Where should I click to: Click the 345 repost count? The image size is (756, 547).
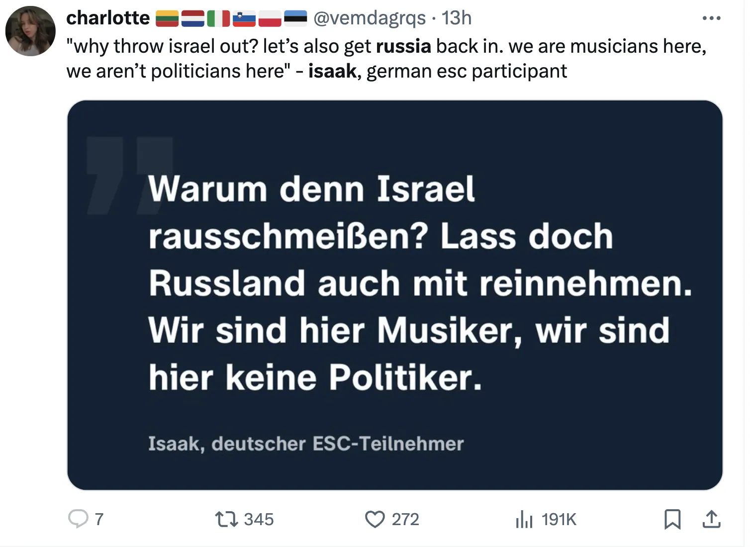coord(259,520)
